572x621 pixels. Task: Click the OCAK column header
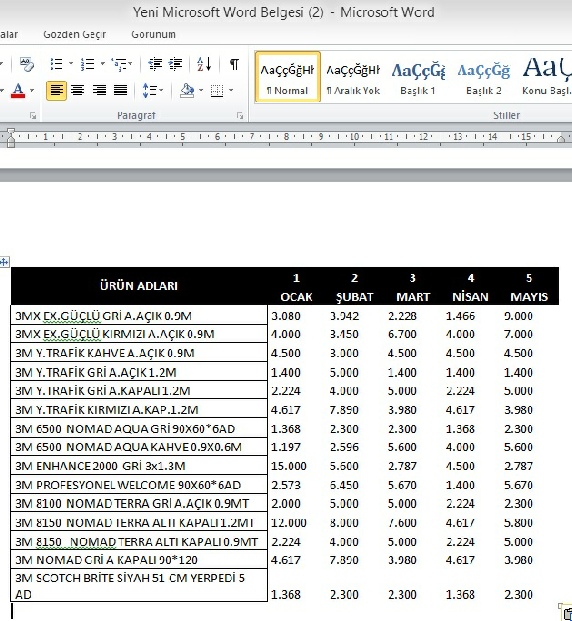coord(296,297)
